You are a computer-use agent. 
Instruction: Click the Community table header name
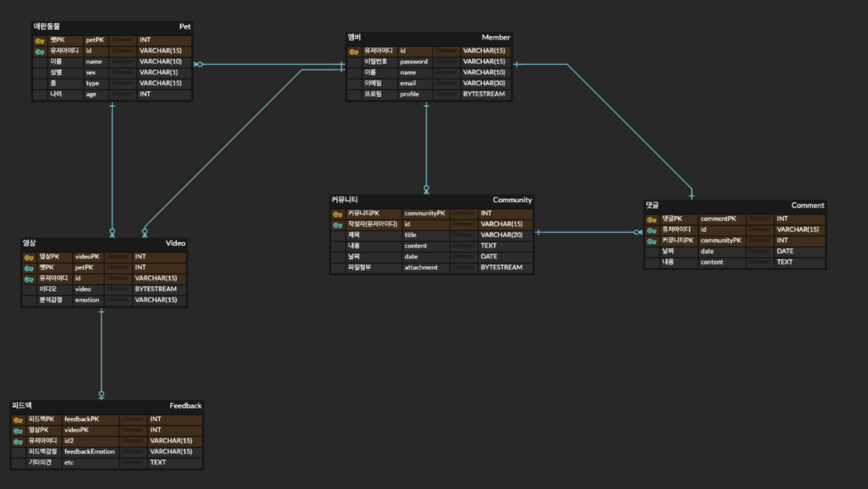[512, 200]
